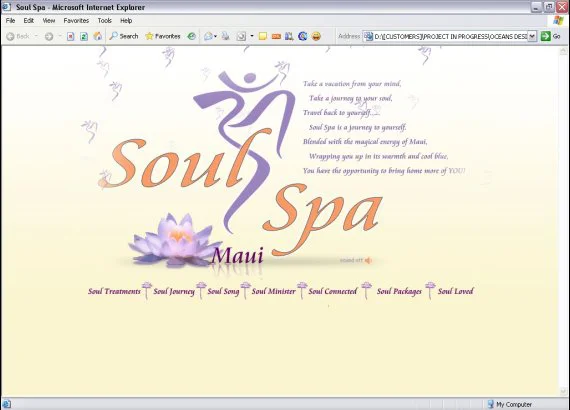Screen dimensions: 570x410
Task: Click the Research books toolbar icon
Action: [289, 36]
